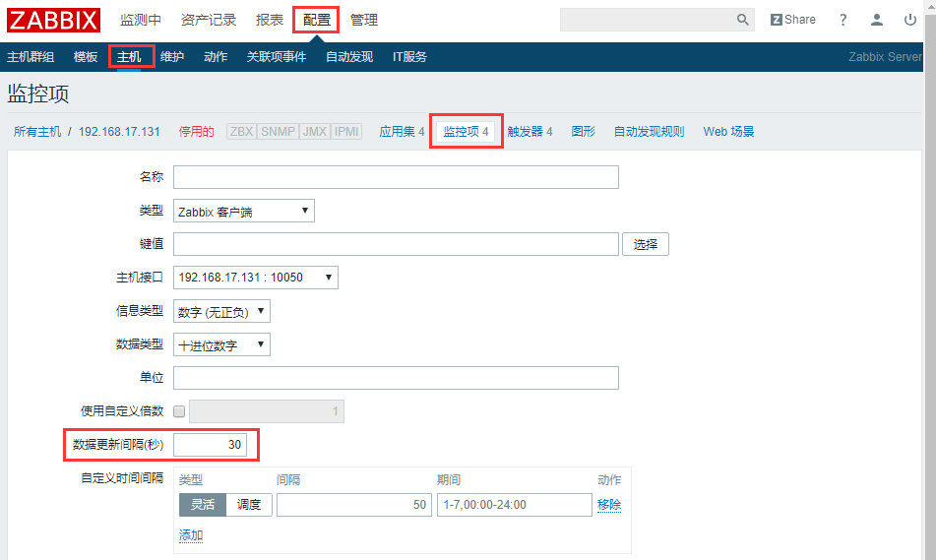Focus the 间隔 field with 50

pyautogui.click(x=354, y=505)
